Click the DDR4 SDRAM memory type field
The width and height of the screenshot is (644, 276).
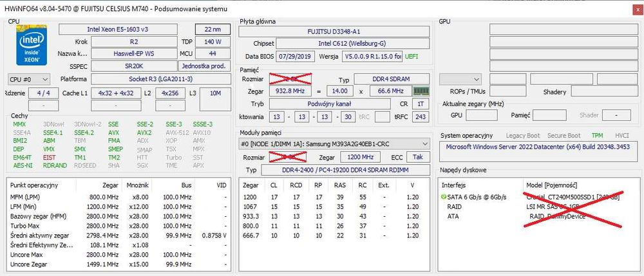[392, 79]
